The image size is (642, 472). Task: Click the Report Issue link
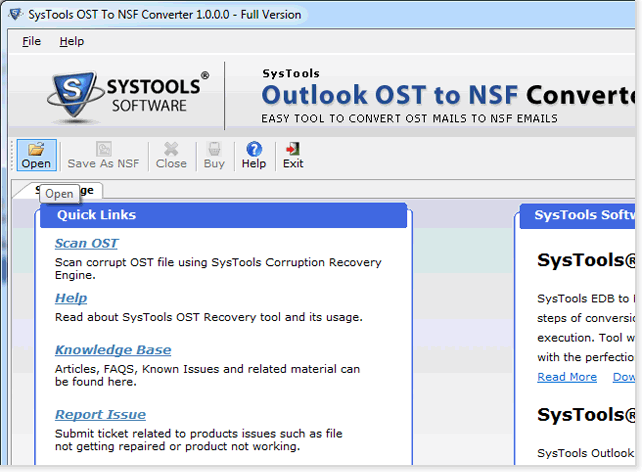(100, 415)
